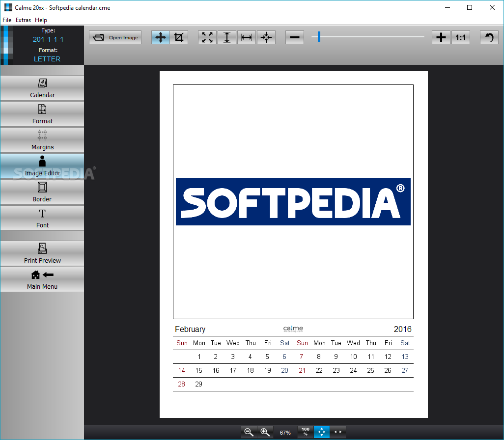
Task: Maximize the Calme window
Action: pos(470,7)
